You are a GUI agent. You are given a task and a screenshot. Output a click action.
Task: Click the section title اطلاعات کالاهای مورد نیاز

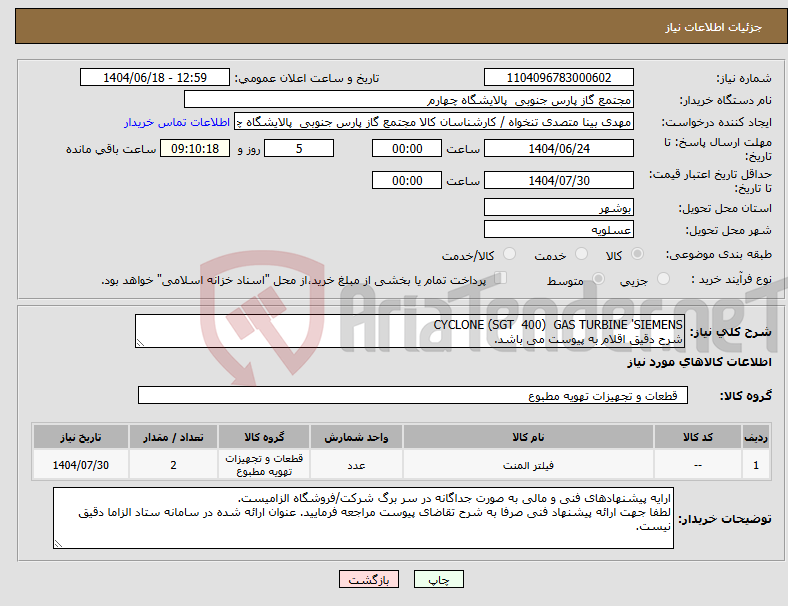coord(699,362)
